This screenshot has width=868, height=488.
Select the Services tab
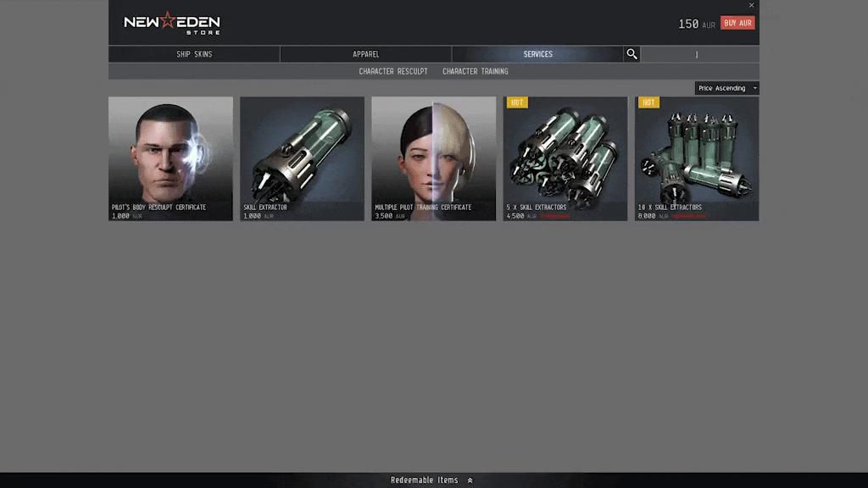(537, 54)
